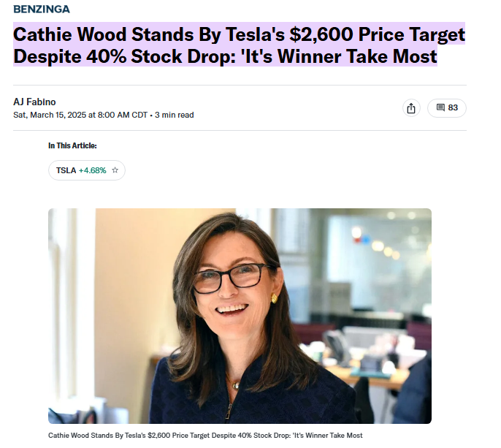Image resolution: width=501 pixels, height=448 pixels.
Task: Click 'Cathie Wood' name in the headline
Action: point(69,34)
